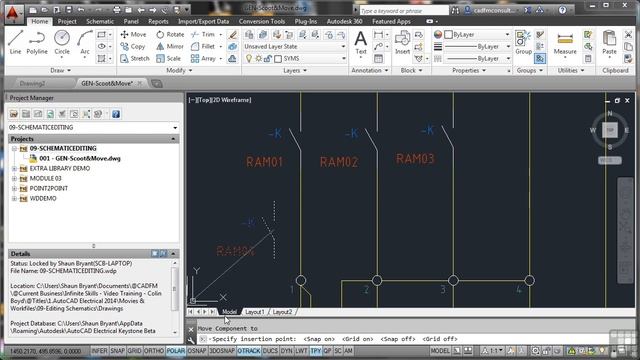Image resolution: width=640 pixels, height=360 pixels.
Task: Click the RAM02 component label in drawing
Action: (339, 162)
